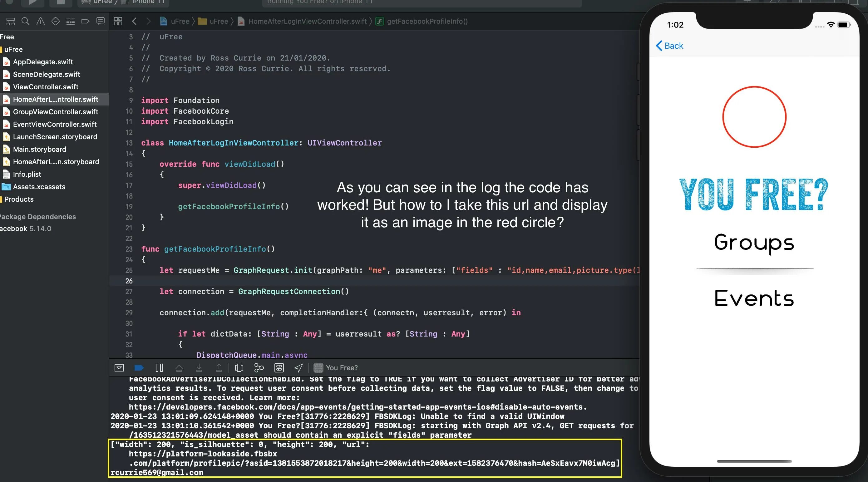Select GroupViewController.swift in the file navigator
This screenshot has height=482, width=868.
tap(55, 112)
